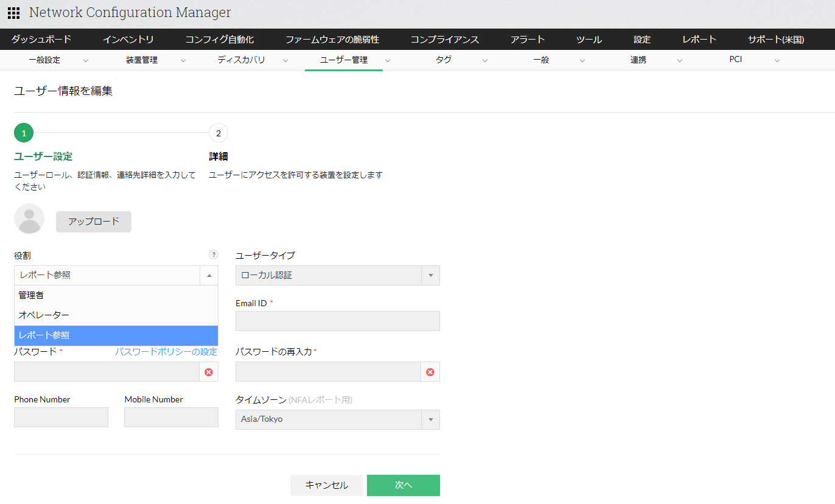Click the Email ID input field
835x504 pixels.
338,321
